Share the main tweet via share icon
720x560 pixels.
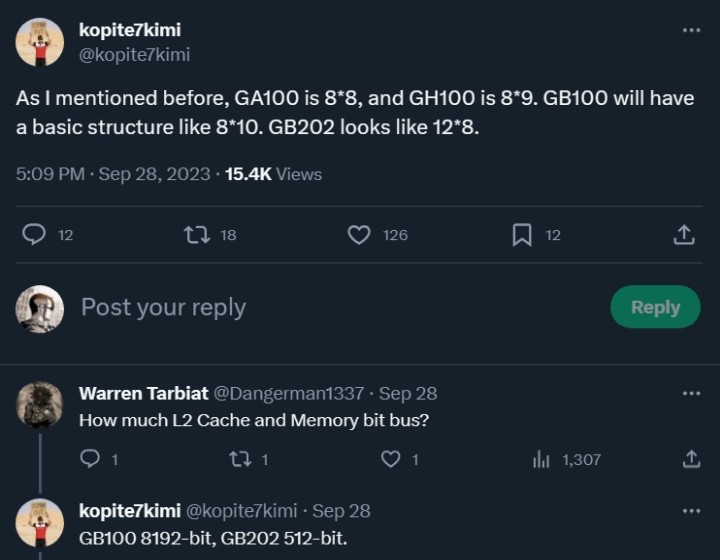(x=684, y=234)
